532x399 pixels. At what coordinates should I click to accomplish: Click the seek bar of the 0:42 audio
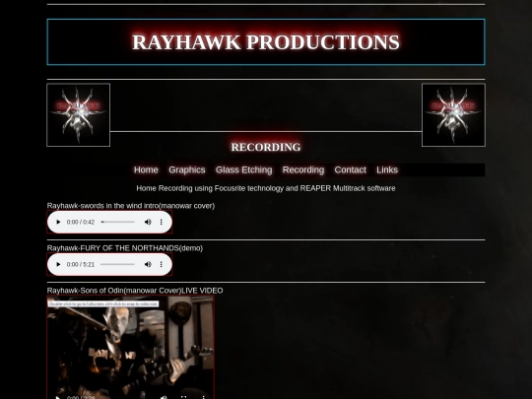click(x=118, y=222)
